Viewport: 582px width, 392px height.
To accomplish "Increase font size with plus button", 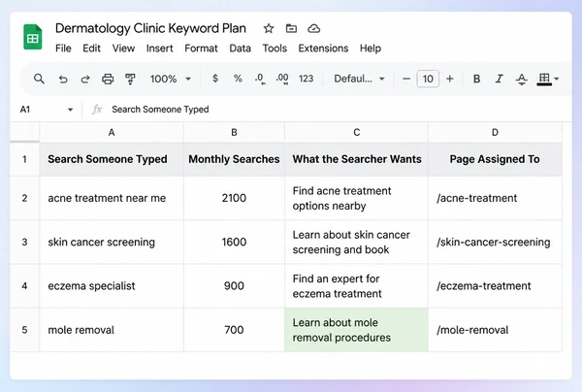I will click(x=450, y=79).
